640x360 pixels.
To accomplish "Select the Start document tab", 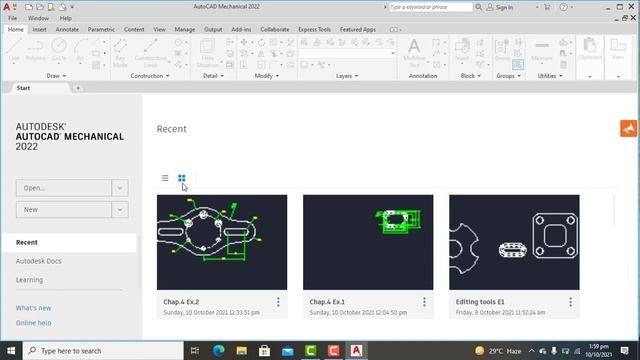I will coord(23,88).
